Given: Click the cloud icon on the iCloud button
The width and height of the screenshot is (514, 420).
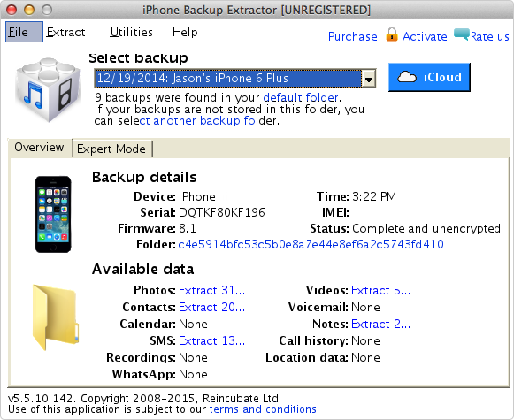Looking at the screenshot, I should point(407,77).
